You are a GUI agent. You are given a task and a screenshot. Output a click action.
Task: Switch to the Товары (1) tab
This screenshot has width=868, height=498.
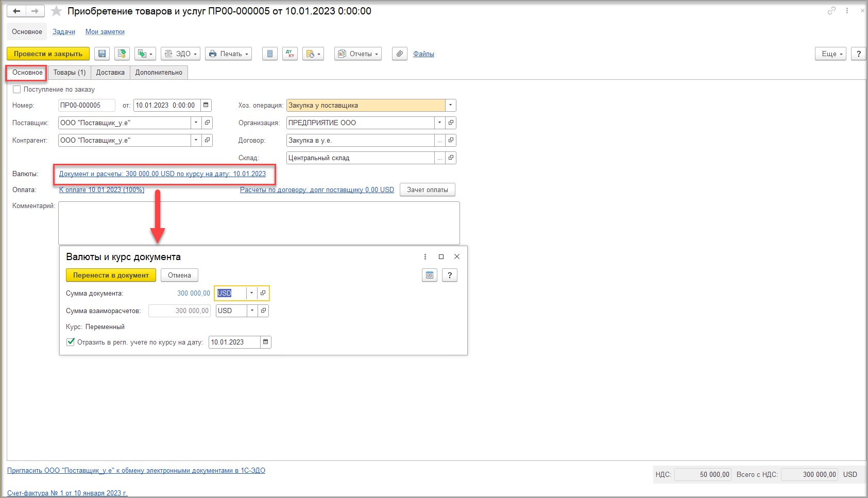click(x=70, y=73)
